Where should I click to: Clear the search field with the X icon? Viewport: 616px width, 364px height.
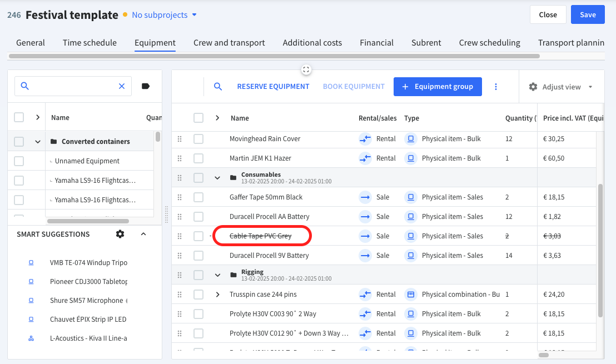point(122,86)
